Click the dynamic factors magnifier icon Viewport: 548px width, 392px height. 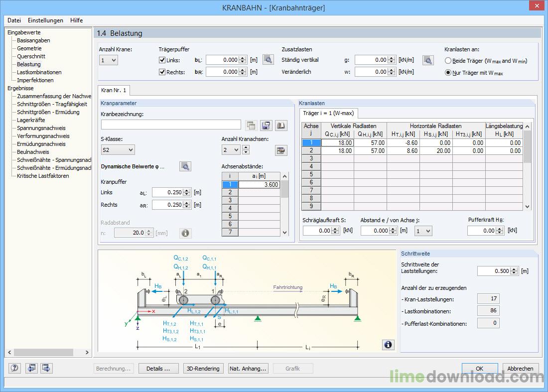point(185,166)
